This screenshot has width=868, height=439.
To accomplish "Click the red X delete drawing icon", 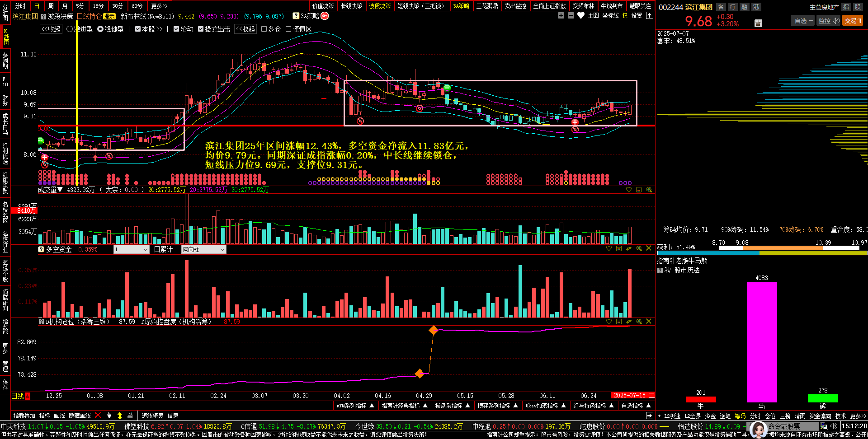I will click(x=98, y=416).
